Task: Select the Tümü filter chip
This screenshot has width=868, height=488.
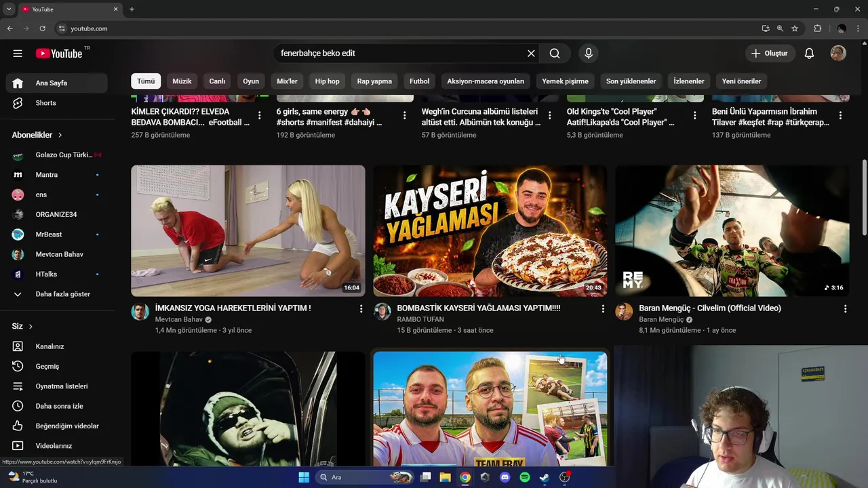Action: click(x=146, y=81)
